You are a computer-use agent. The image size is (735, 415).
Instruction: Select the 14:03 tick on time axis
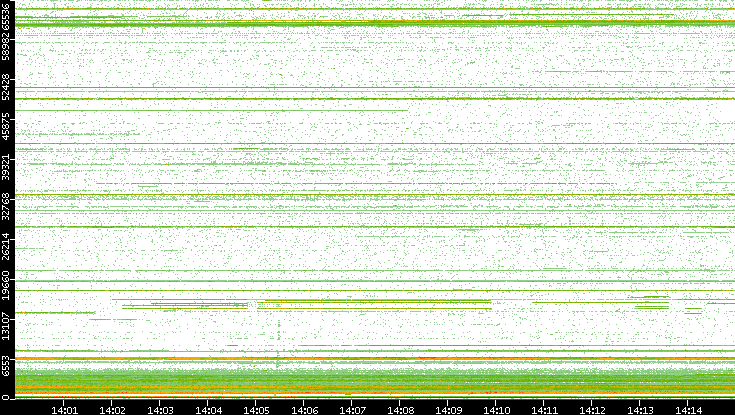[x=160, y=408]
